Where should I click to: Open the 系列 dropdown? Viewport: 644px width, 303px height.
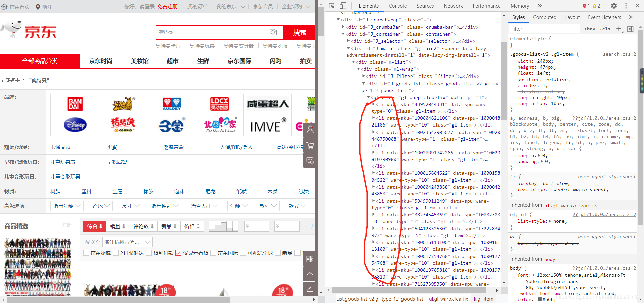(x=268, y=206)
